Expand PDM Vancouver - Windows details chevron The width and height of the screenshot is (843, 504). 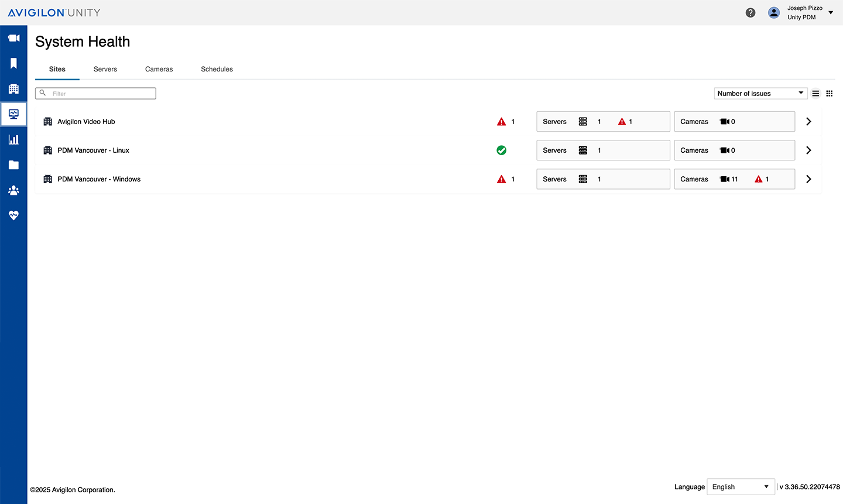click(x=808, y=179)
